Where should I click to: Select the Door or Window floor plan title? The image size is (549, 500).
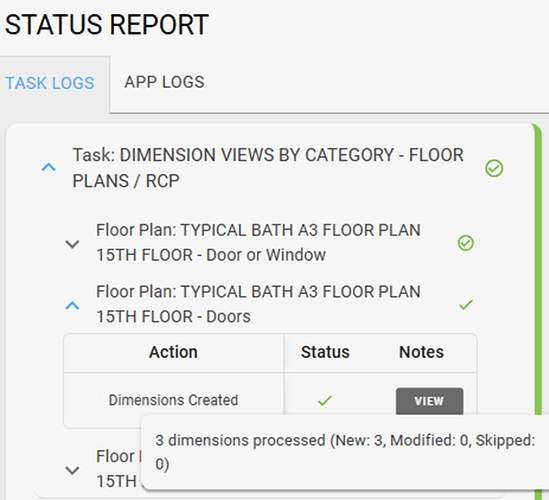(258, 243)
